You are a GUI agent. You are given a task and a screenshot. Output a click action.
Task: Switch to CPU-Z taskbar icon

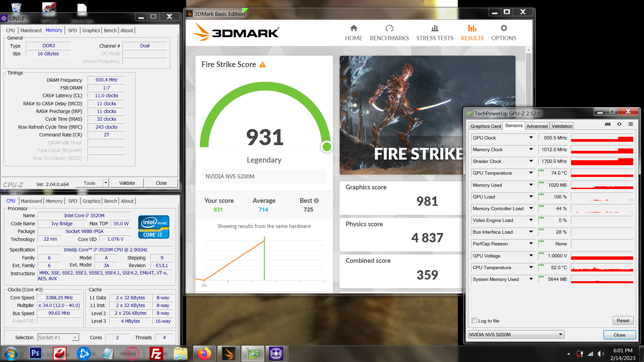(x=276, y=354)
